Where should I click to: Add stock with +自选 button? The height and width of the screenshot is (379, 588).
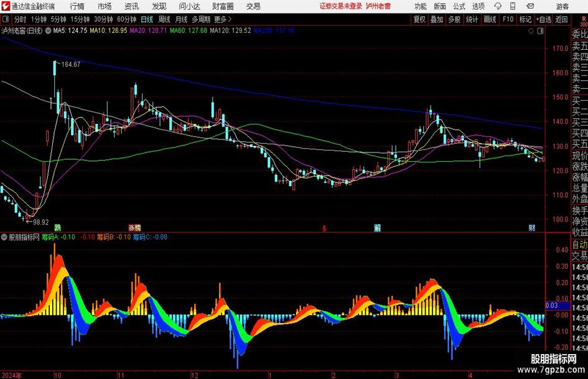coord(543,19)
